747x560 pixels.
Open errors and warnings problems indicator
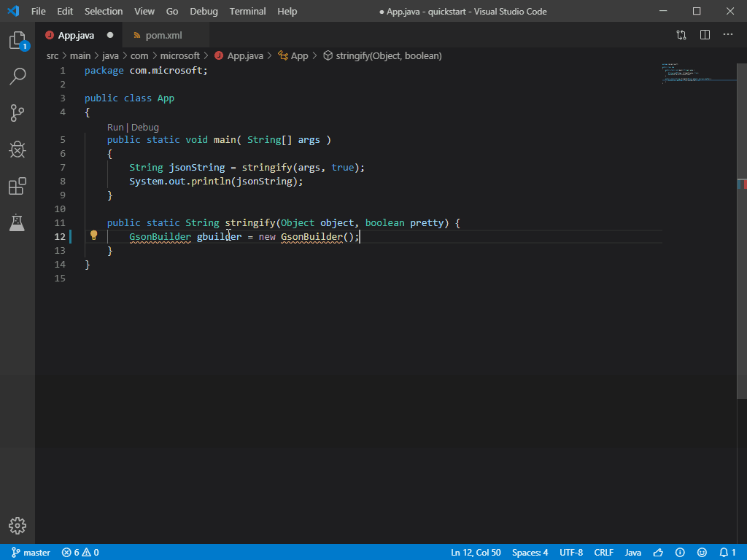tap(80, 553)
